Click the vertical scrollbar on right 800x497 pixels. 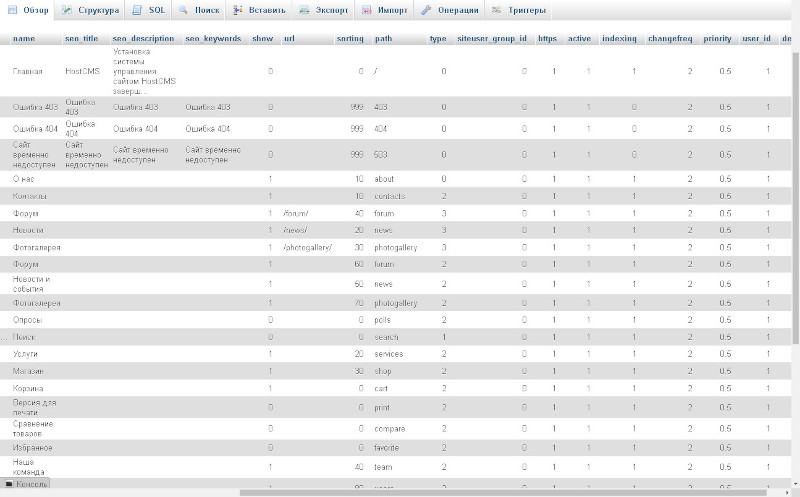pos(795,194)
